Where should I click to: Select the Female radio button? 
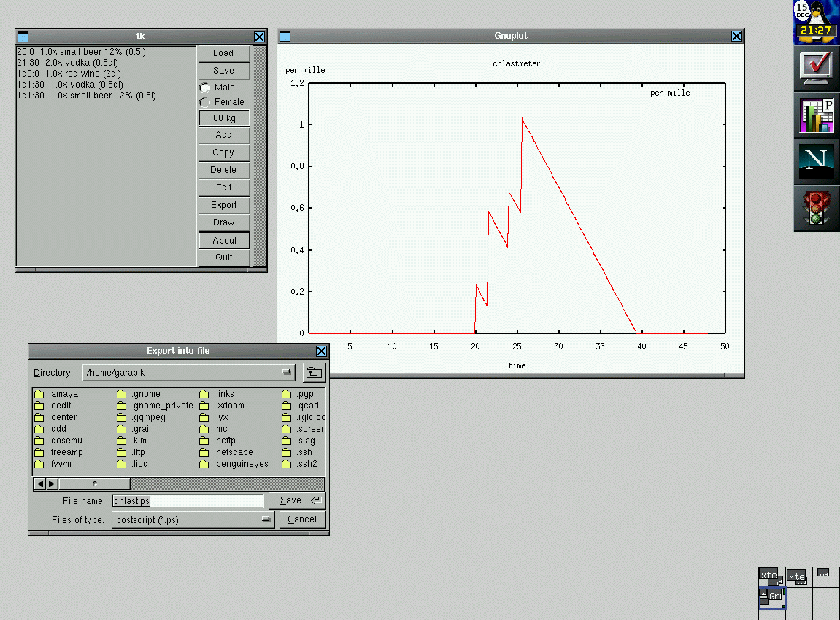(x=205, y=103)
